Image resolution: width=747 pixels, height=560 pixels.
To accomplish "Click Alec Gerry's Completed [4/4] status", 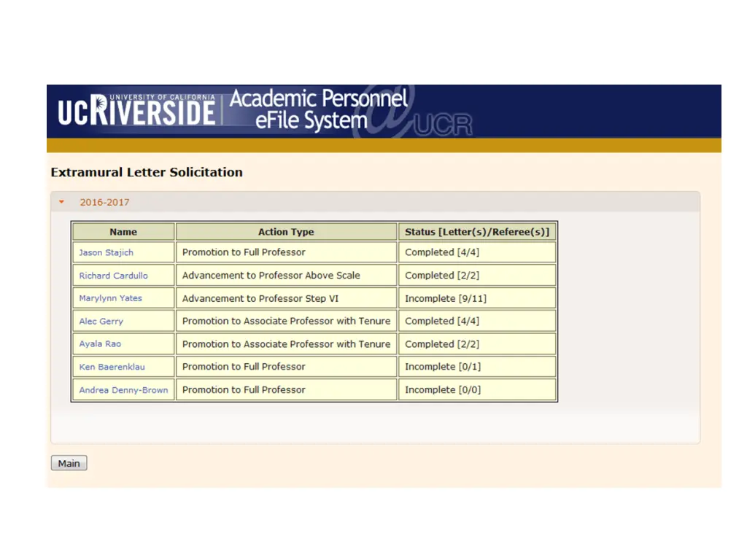I will [x=477, y=321].
